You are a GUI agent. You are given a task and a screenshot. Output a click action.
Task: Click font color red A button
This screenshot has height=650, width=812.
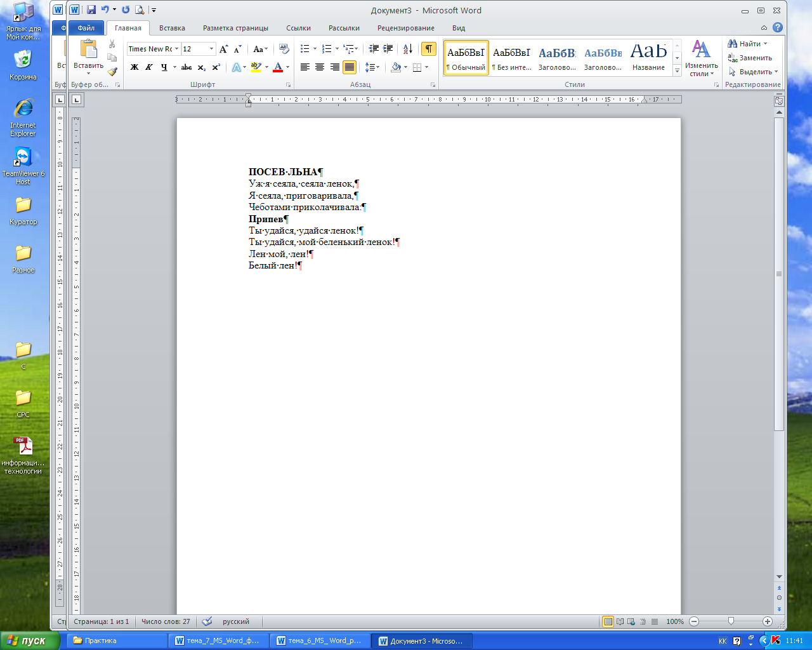coord(277,67)
